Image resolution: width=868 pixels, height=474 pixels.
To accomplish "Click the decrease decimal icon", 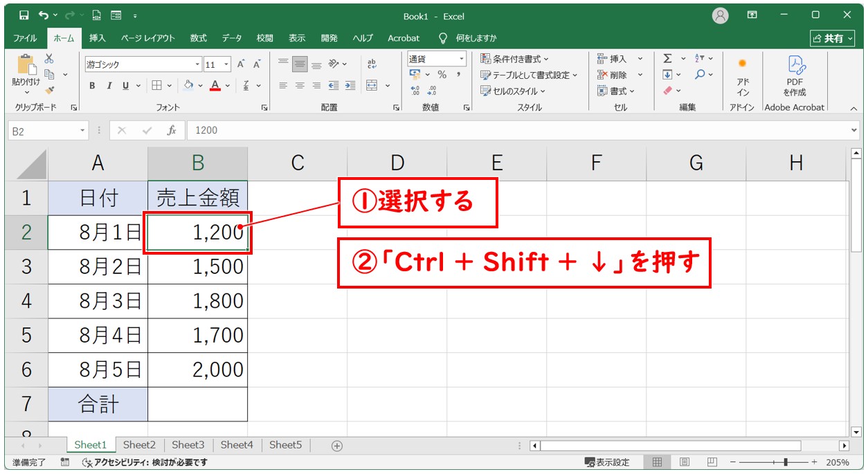I will pyautogui.click(x=433, y=91).
